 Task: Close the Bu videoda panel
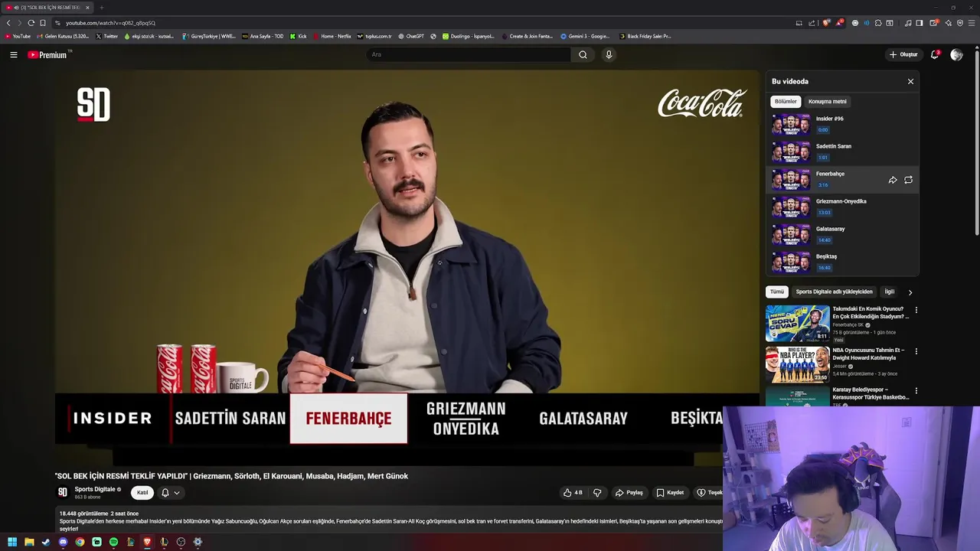910,81
